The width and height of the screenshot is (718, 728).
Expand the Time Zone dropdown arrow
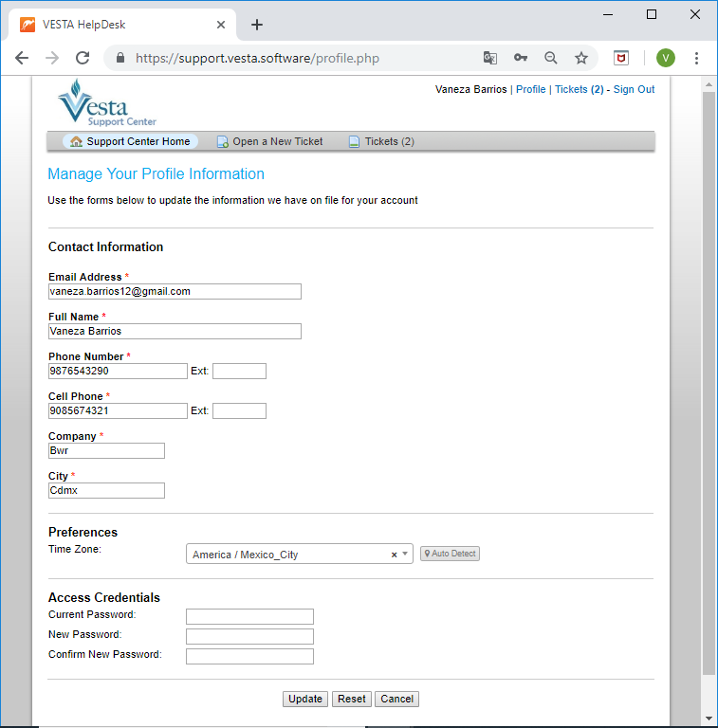(405, 554)
